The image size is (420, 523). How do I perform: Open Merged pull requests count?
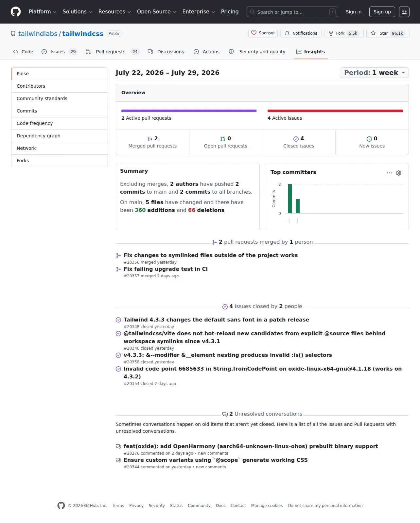tap(152, 142)
